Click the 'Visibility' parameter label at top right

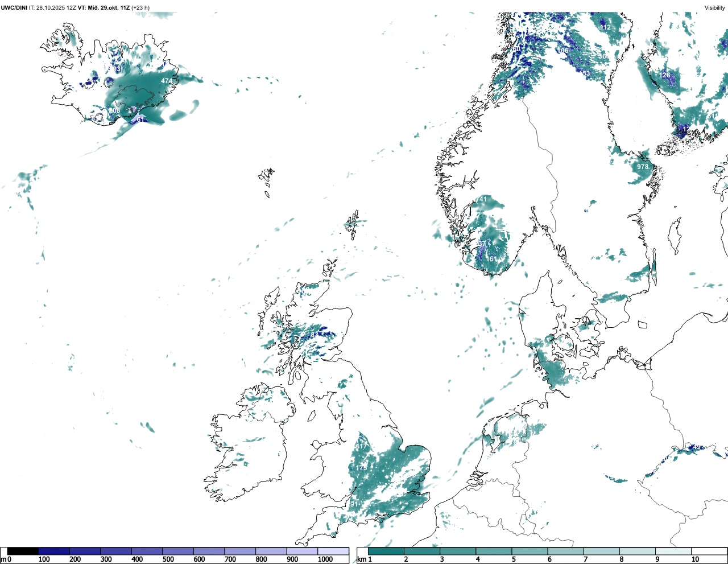(715, 7)
